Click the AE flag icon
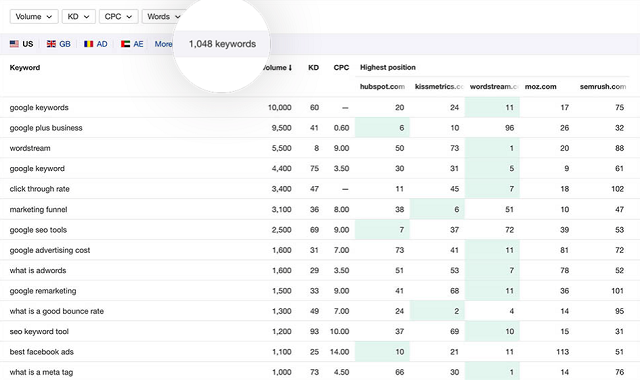 [125, 44]
